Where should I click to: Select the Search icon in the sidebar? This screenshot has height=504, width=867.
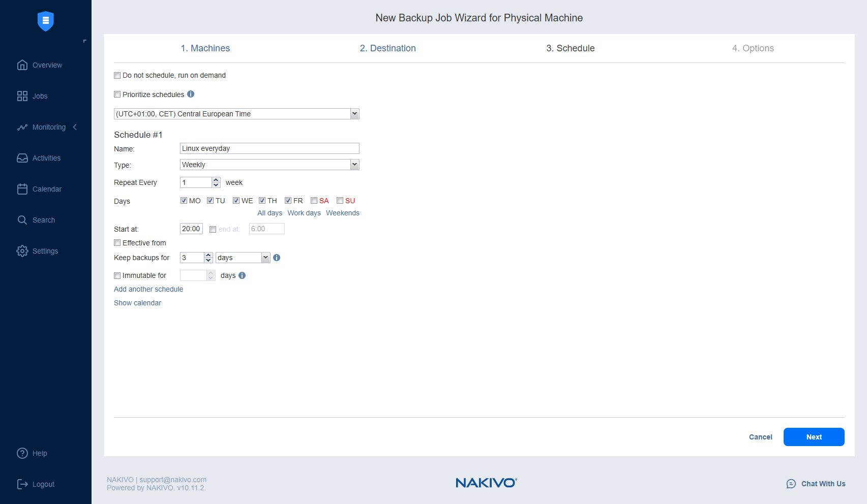(x=43, y=220)
